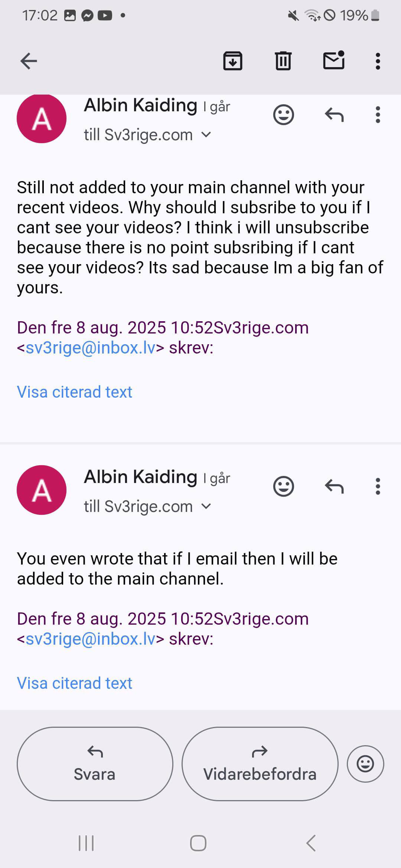Open sv3rige@inbox.lv link in first email
401x868 pixels.
(90, 348)
